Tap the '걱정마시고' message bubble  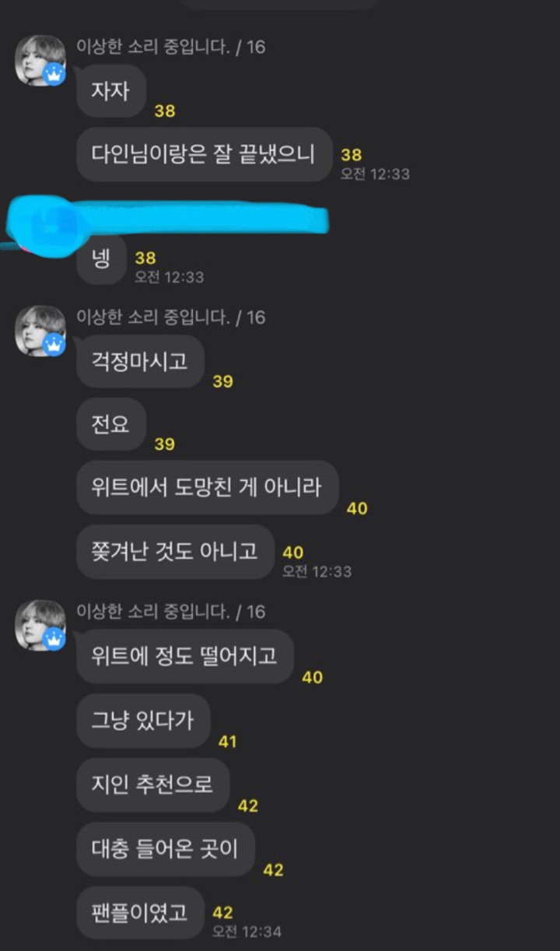(x=141, y=362)
